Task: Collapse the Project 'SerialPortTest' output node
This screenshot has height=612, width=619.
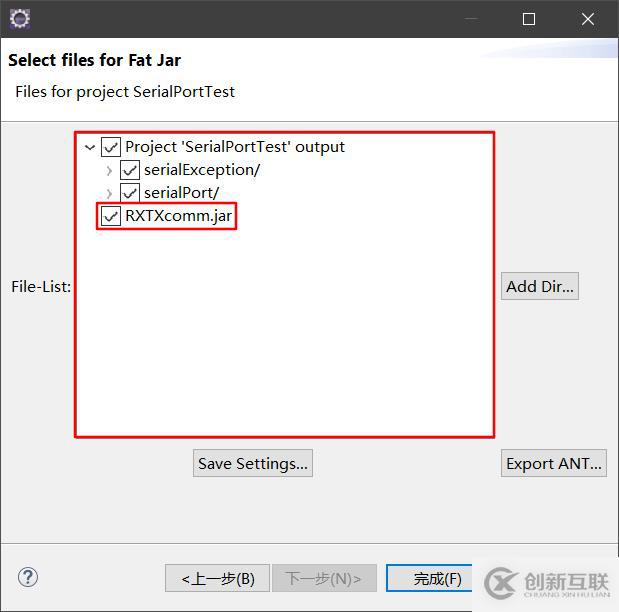Action: (91, 147)
